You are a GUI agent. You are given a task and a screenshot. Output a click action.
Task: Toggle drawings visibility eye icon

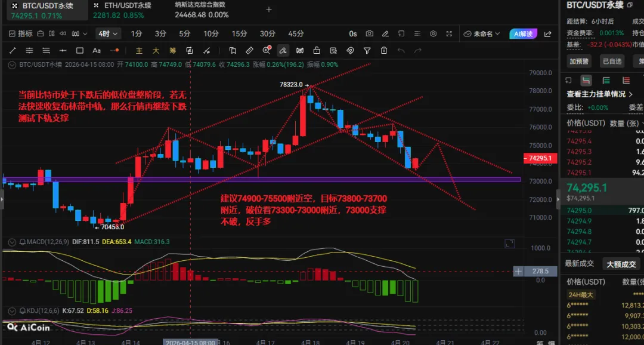[x=351, y=51]
